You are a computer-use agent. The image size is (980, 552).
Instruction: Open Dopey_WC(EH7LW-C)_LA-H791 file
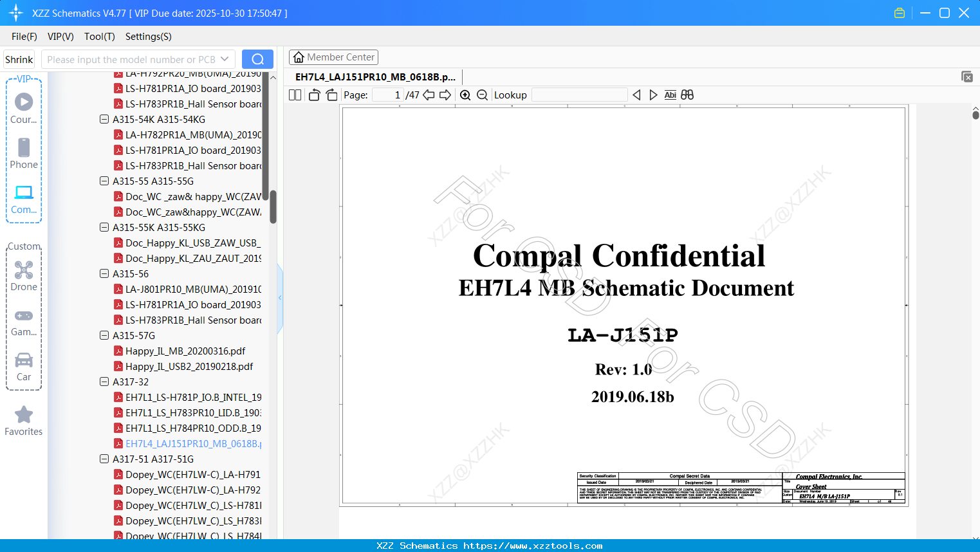187,475
